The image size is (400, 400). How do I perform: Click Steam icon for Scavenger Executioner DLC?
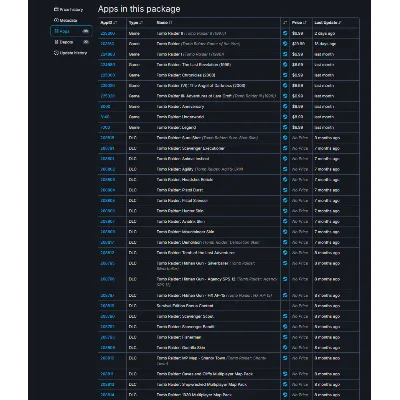(x=285, y=148)
